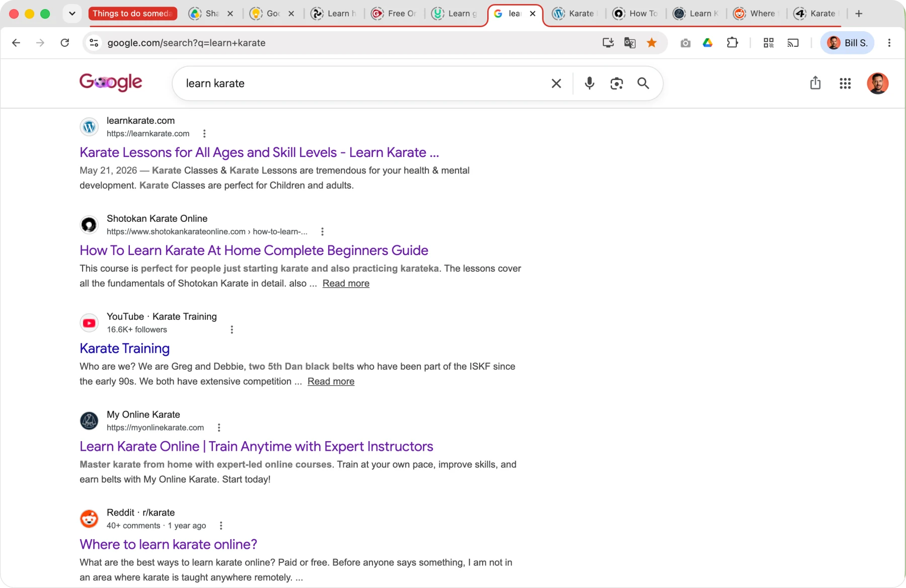Viewport: 906px width, 588px height.
Task: Open more options for YouTube Karate Training result
Action: coord(232,330)
